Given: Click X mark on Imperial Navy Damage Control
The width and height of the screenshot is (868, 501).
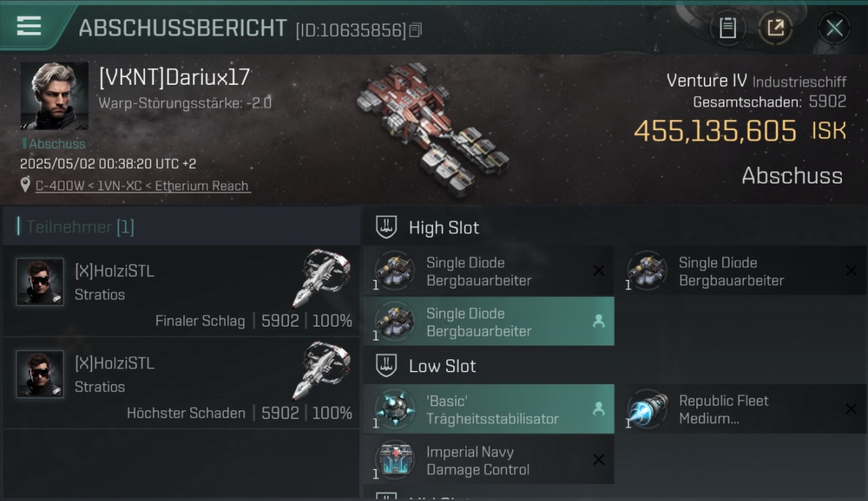Looking at the screenshot, I should point(599,460).
